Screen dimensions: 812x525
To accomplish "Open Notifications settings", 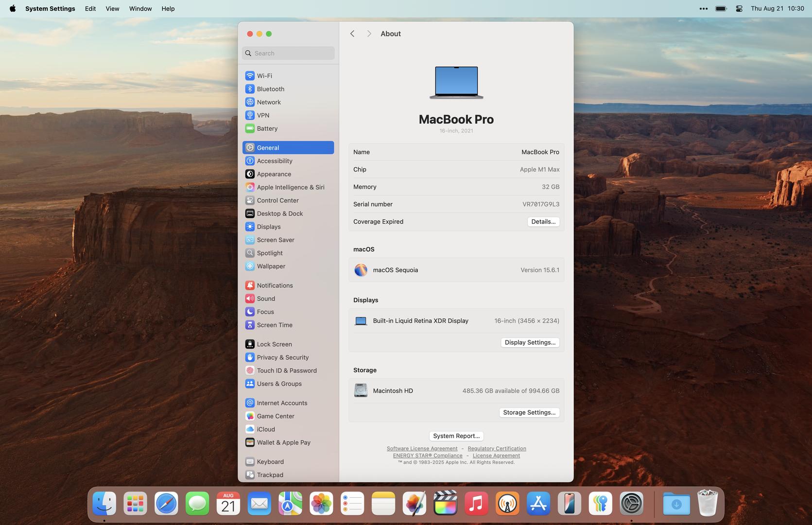I will pos(288,285).
